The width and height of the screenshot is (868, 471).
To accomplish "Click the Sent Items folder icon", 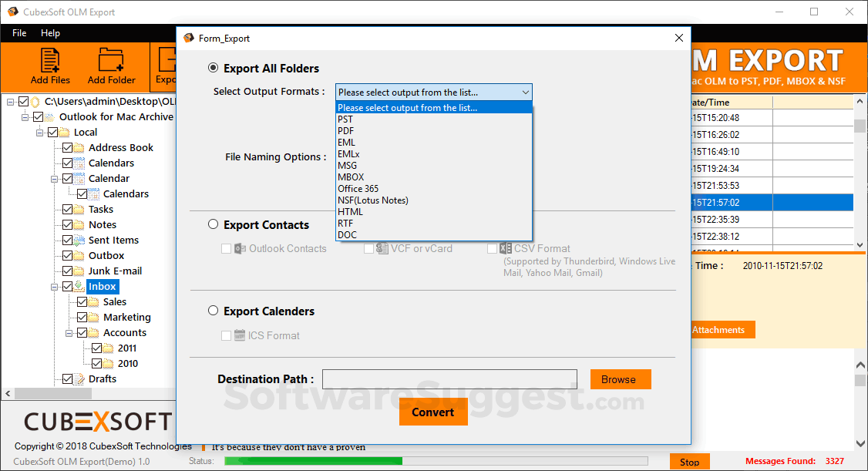I will 79,241.
